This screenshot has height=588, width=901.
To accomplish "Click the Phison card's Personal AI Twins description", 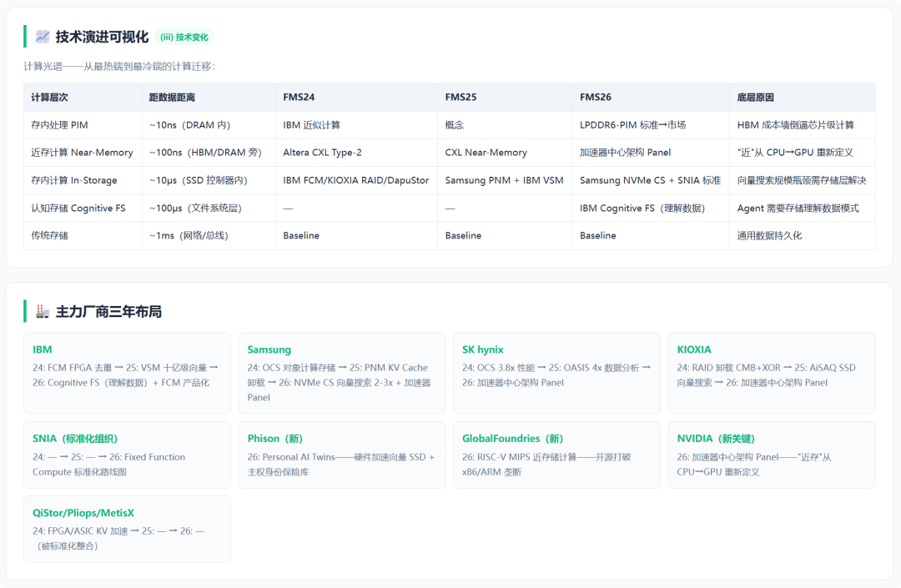I will coord(340,465).
